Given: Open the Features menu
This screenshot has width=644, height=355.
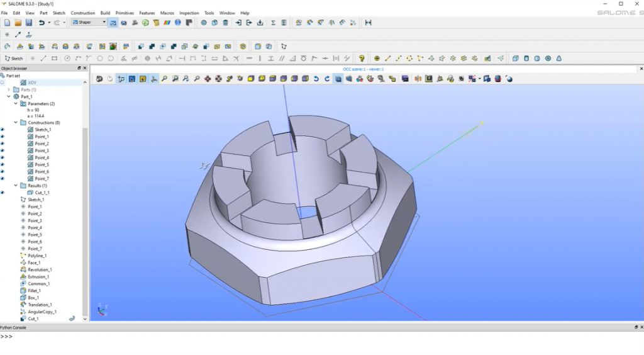Looking at the screenshot, I should pos(147,13).
